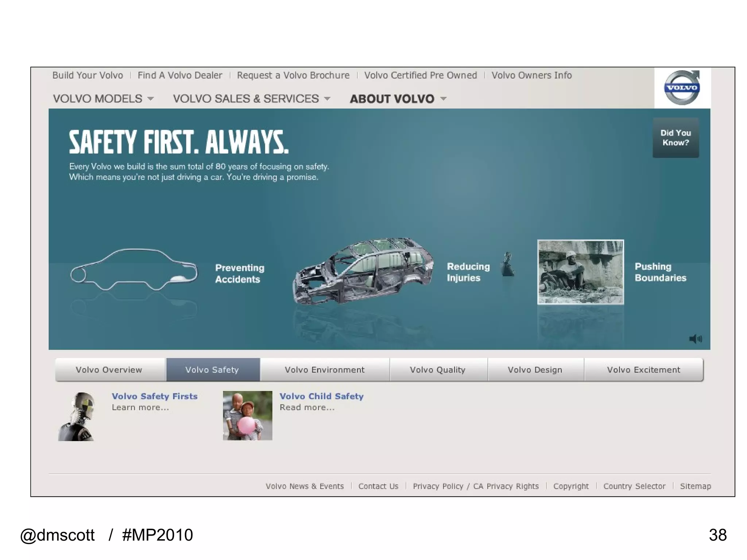The height and width of the screenshot is (560, 747).
Task: Open Volvo News & Events footer link
Action: [305, 486]
